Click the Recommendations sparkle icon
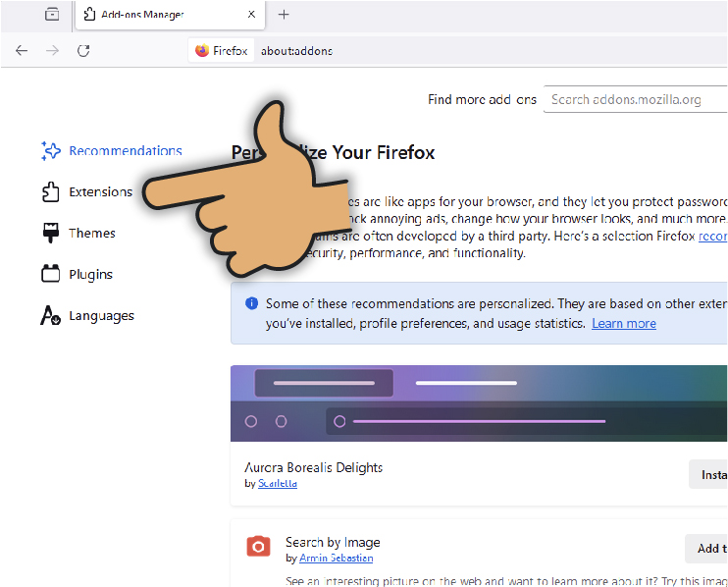728x587 pixels. point(51,151)
